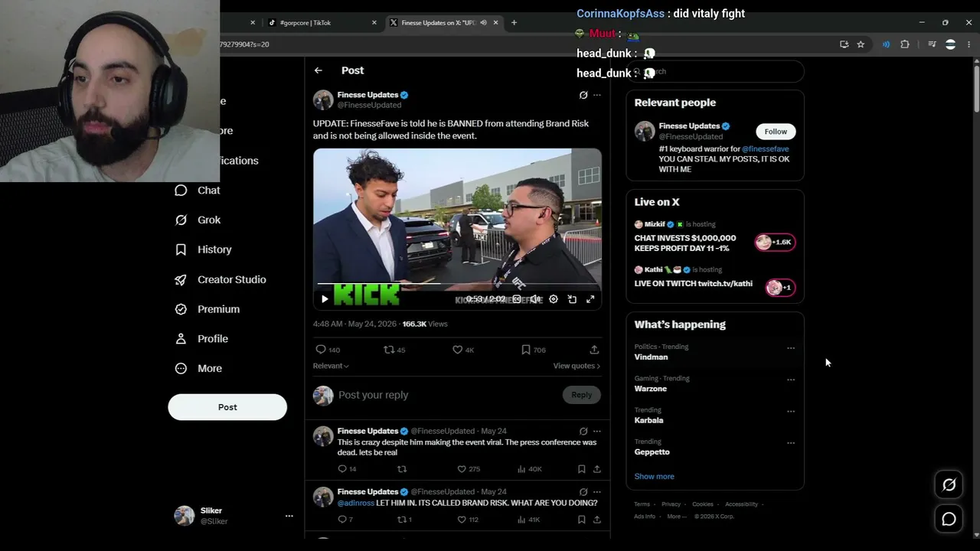Share the 'LET HIM IN' reply

pyautogui.click(x=597, y=520)
